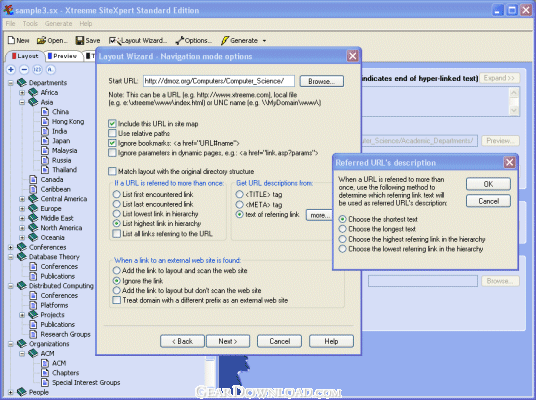Click the minus remove-node icon above tree
The width and height of the screenshot is (536, 400).
(24, 70)
